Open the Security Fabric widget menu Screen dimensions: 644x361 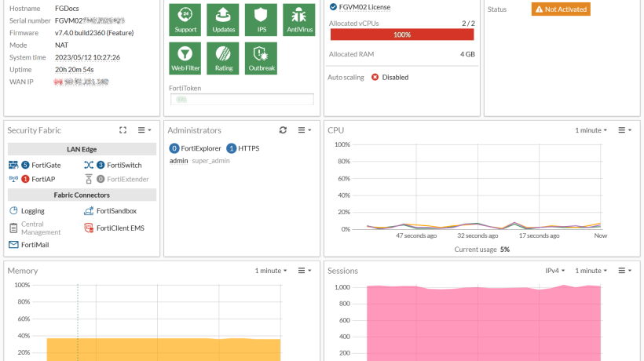[145, 130]
